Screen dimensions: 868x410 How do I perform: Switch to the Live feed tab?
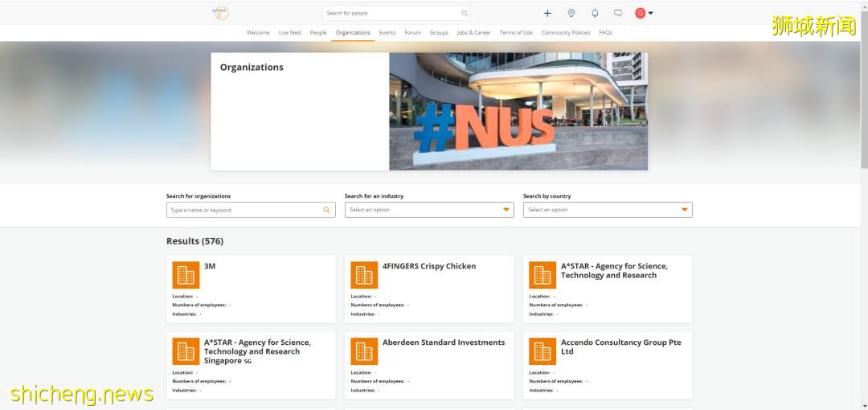point(289,33)
